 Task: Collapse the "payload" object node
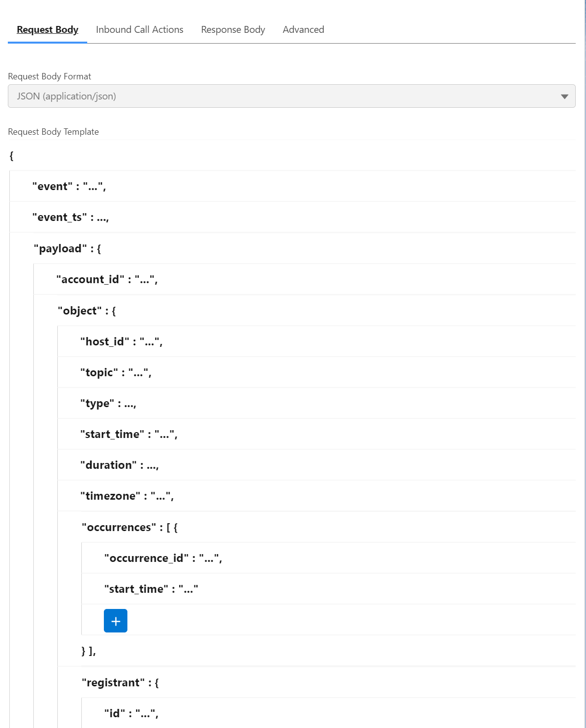[67, 248]
